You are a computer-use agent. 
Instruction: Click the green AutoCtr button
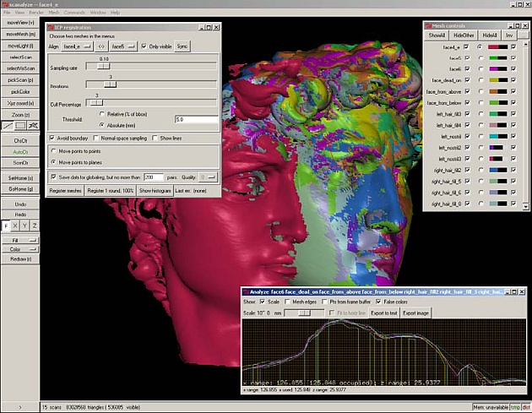pyautogui.click(x=20, y=152)
